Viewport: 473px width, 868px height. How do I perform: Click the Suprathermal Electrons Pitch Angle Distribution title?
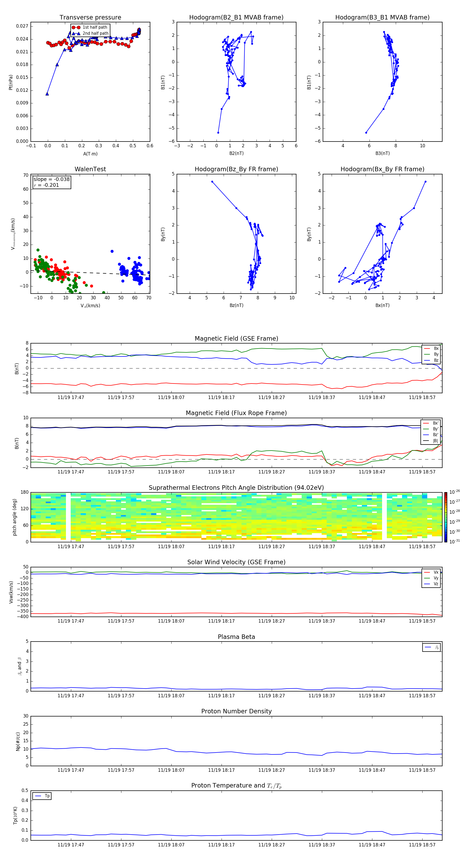[236, 488]
